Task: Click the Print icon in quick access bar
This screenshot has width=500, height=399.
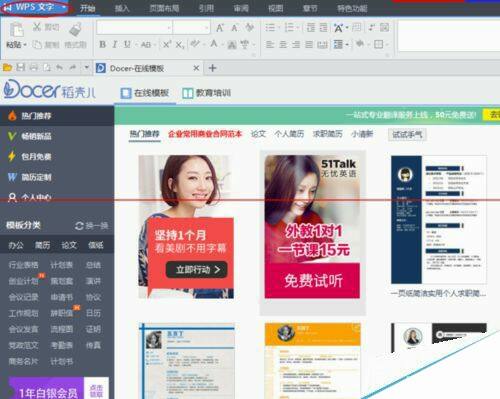Action: [34, 68]
